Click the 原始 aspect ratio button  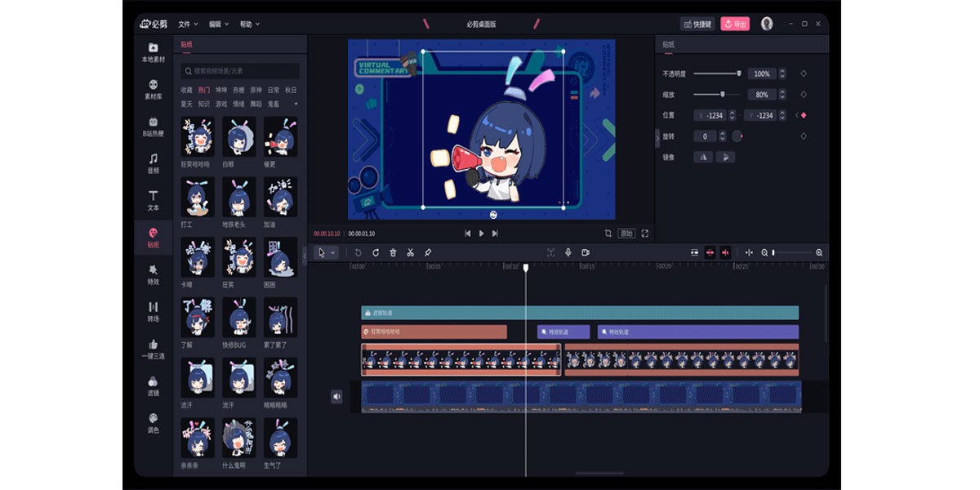[x=626, y=233]
